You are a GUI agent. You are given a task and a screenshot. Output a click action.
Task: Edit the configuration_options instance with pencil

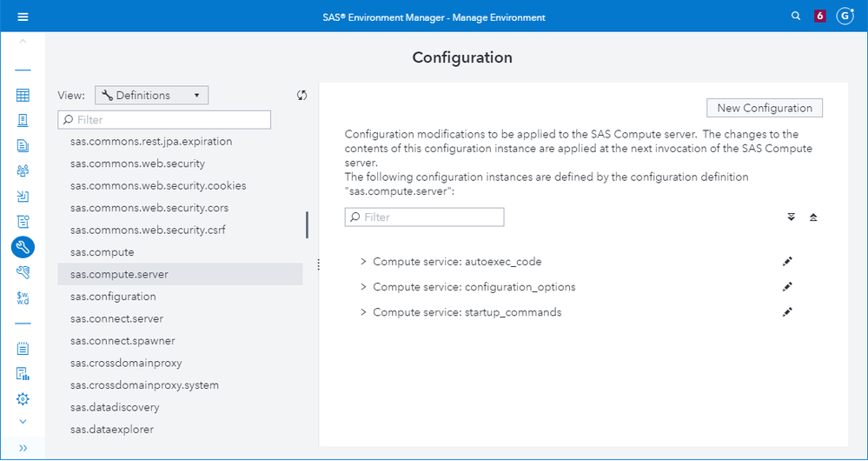[x=787, y=287]
